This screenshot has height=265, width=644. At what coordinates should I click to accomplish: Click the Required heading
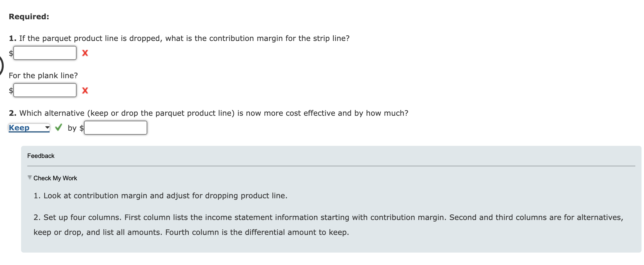point(29,16)
